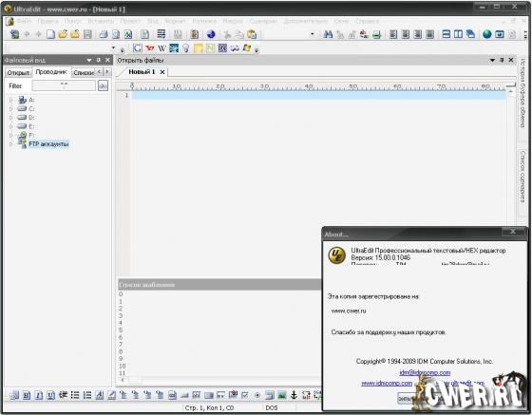Click the New file icon in toolbar
Viewport: 532px width, 415px height.
[50, 34]
